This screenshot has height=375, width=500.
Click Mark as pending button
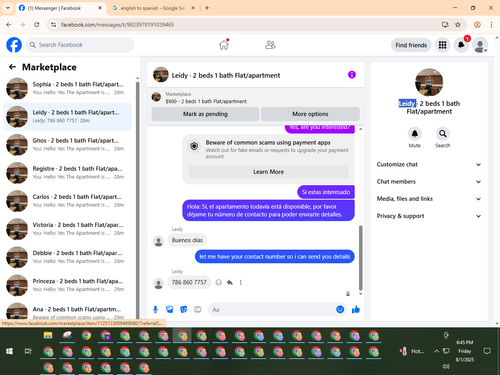point(205,114)
